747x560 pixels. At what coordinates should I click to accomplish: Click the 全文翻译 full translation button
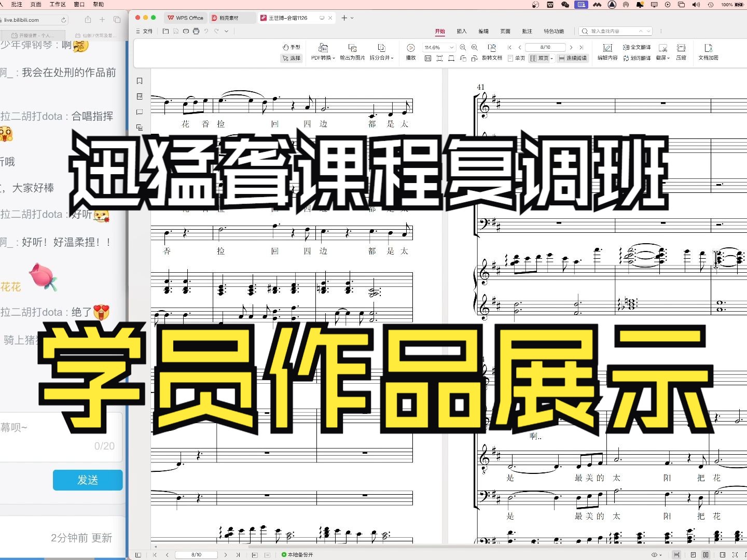click(x=637, y=47)
